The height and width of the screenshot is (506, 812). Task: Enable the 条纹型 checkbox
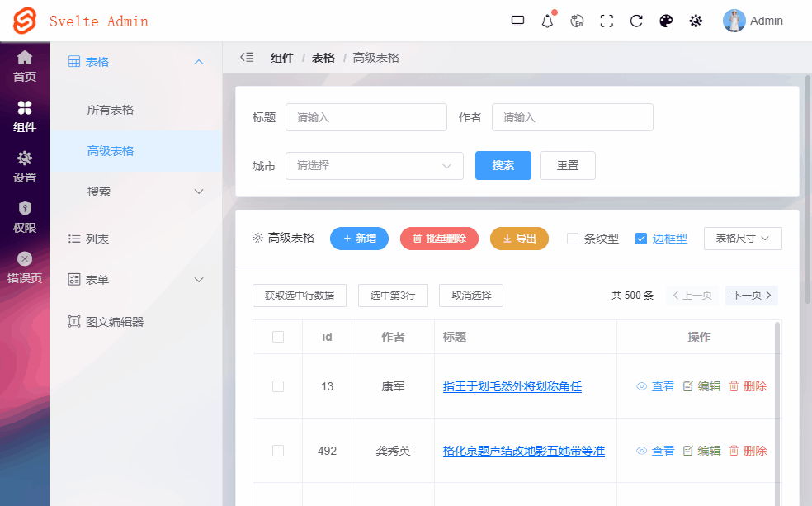coord(573,239)
